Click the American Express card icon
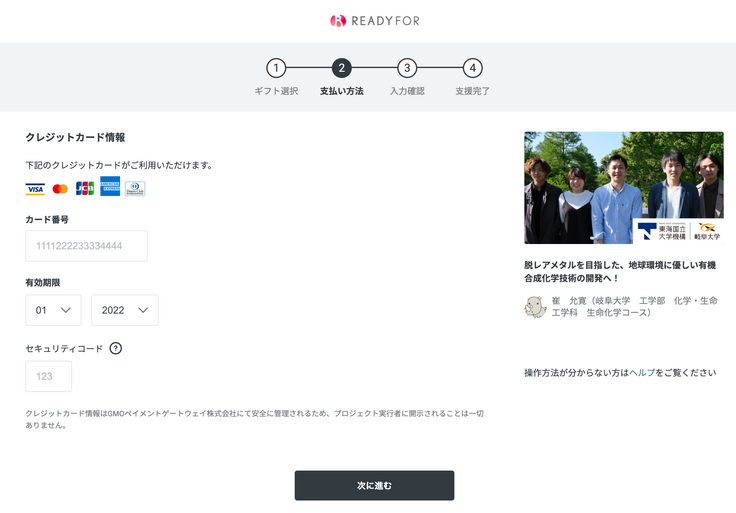This screenshot has width=736, height=513. pos(110,187)
